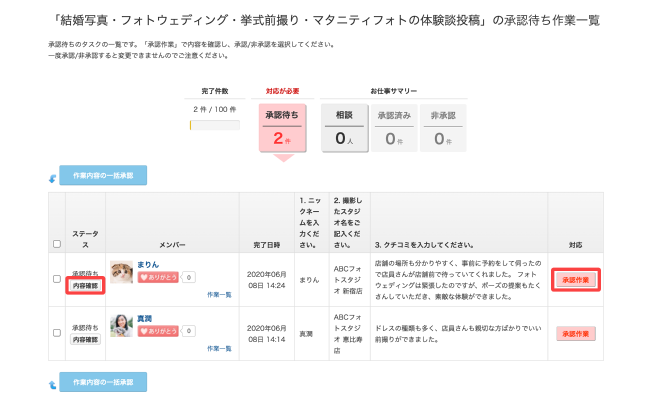
Task: Click the thanks count badge for まりん
Action: click(x=188, y=277)
